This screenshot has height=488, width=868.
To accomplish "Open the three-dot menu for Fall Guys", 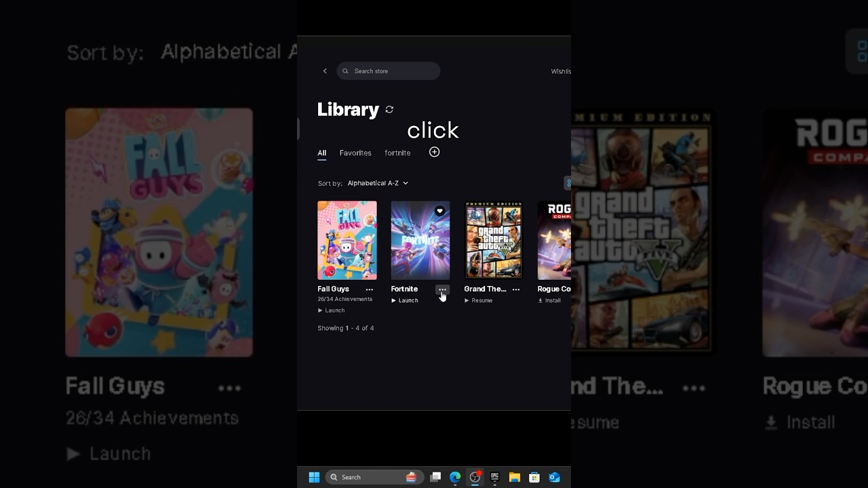I will (x=370, y=289).
